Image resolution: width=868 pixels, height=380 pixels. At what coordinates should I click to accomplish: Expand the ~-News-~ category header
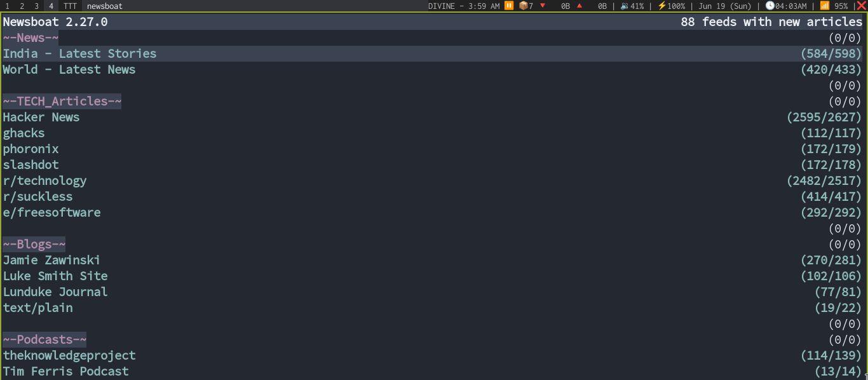[x=30, y=37]
